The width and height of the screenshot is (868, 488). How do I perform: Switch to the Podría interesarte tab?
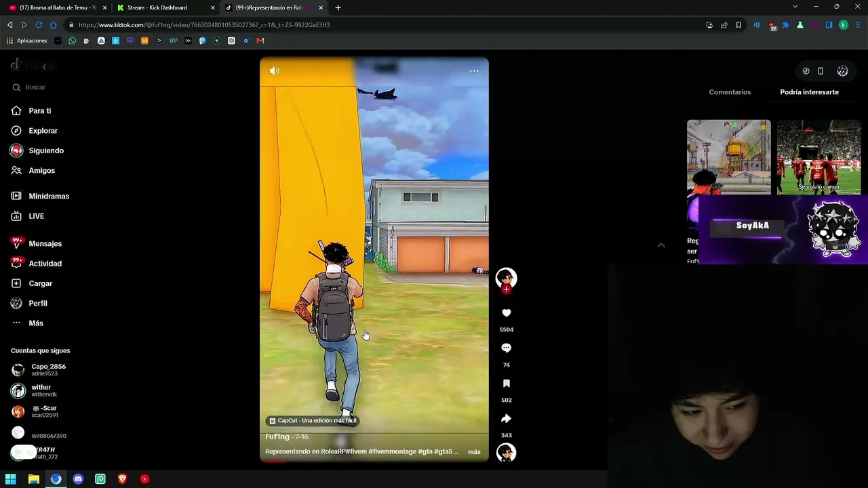[809, 92]
